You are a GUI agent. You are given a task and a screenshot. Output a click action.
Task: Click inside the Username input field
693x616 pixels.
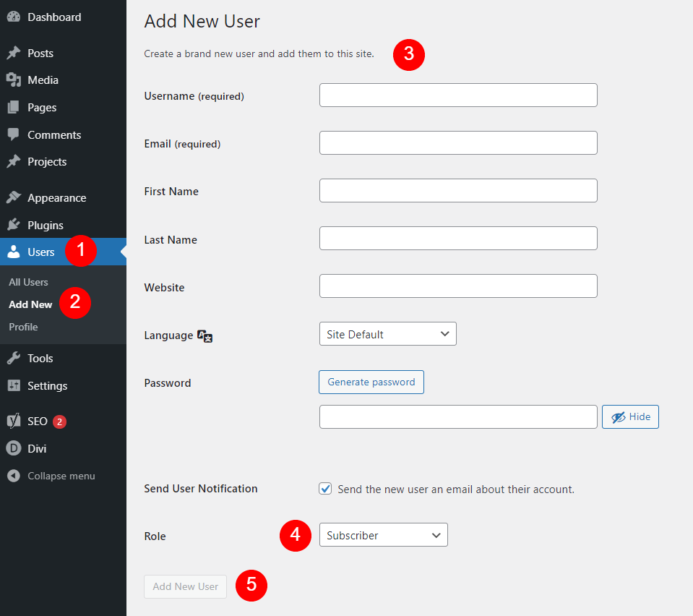(x=458, y=95)
